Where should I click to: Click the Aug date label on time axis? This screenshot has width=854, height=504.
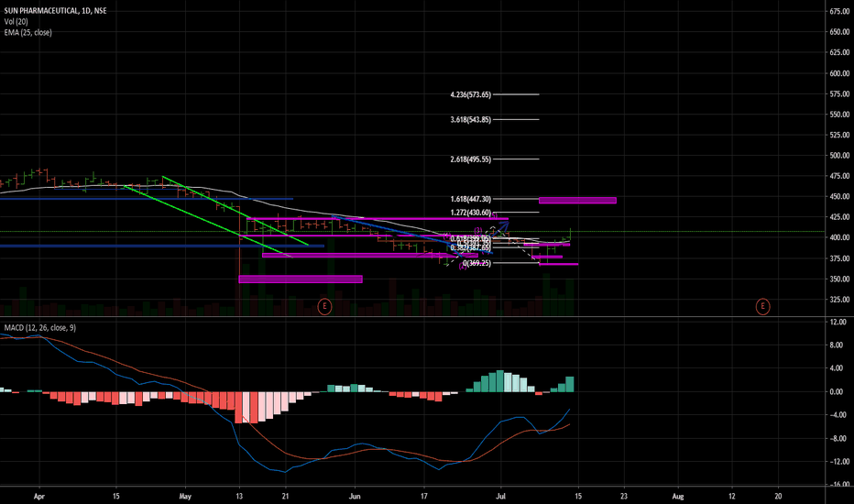677,497
